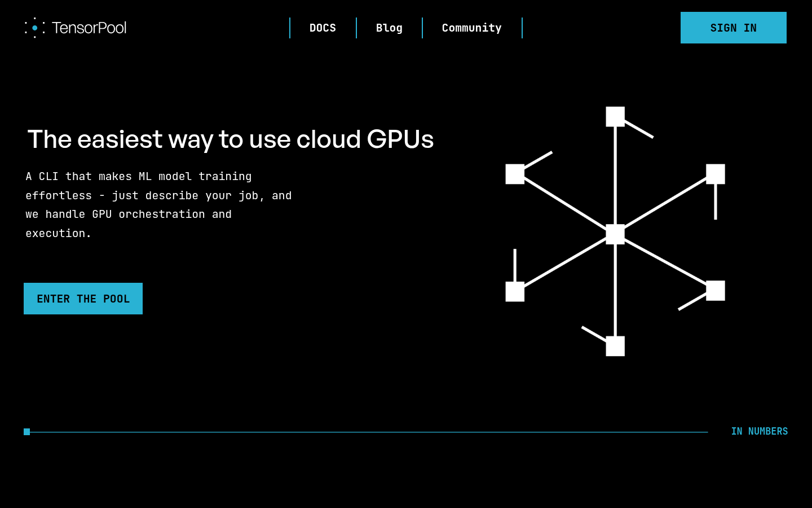Click the paragraph starting 'A CLI that makes ML'
The image size is (812, 508).
click(158, 205)
